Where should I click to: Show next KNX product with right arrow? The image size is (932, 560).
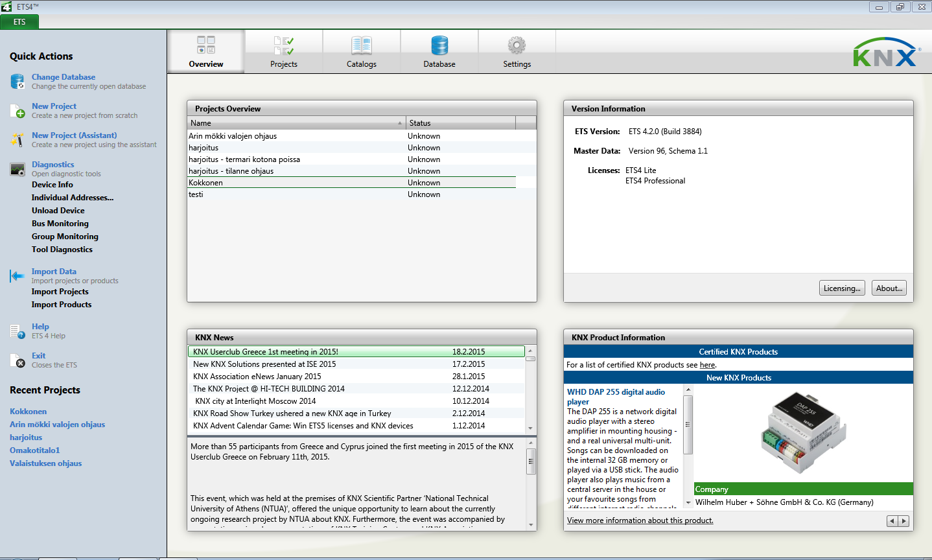(x=903, y=521)
